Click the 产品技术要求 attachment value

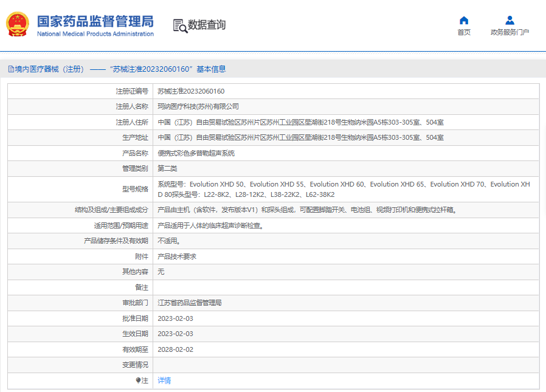(177, 256)
